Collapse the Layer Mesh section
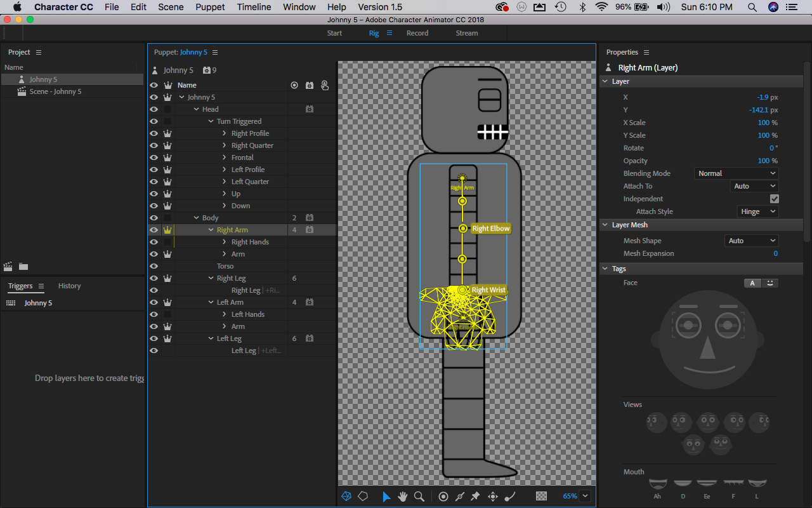The width and height of the screenshot is (812, 508). [x=605, y=225]
